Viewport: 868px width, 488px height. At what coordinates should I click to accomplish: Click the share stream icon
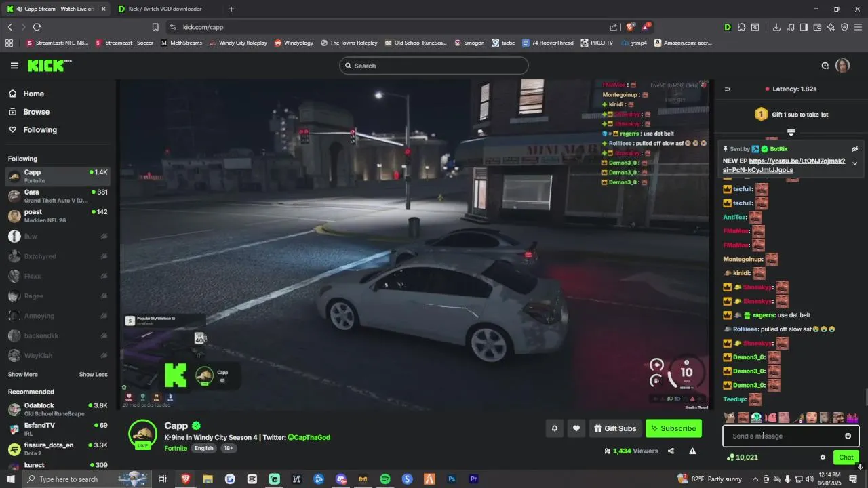[671, 451]
